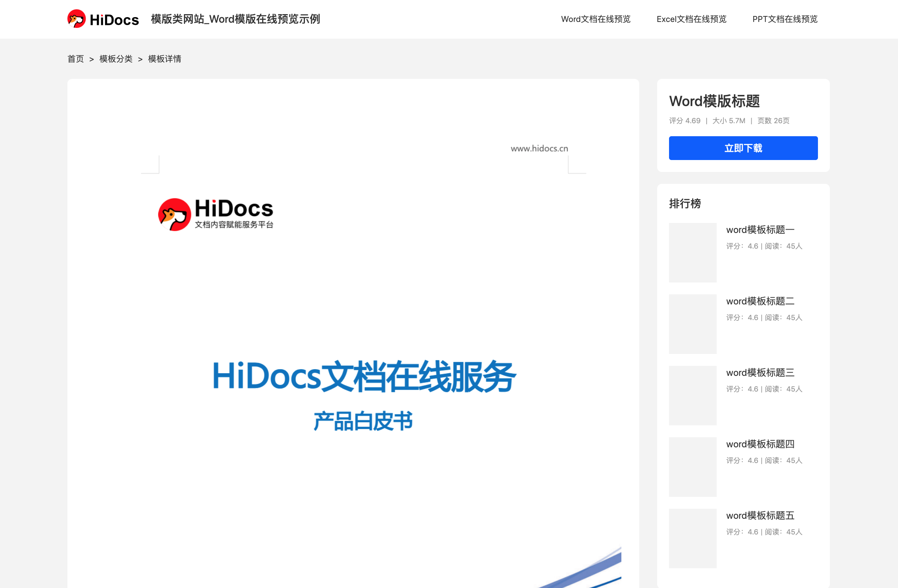
Task: Click the HiDocs logo in the header
Action: 103,19
